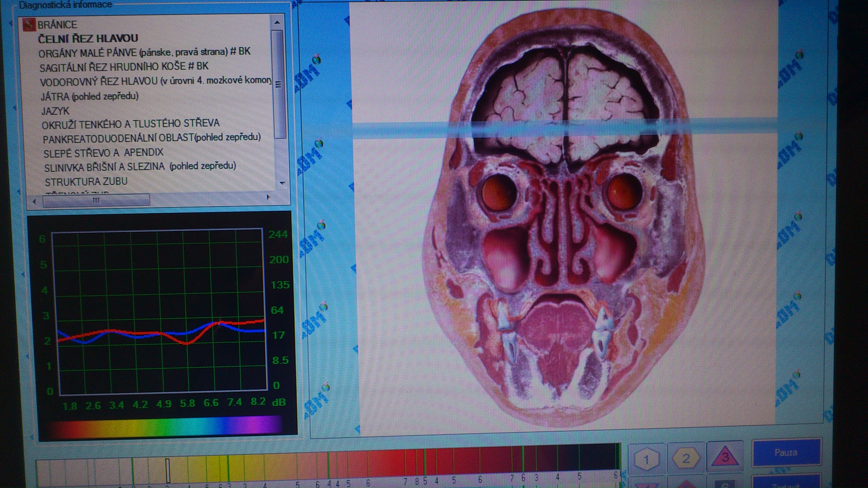The width and height of the screenshot is (868, 488).
Task: Open ORGÁNY MALÉ PÁNVE (pánske, pravá strana) entry
Action: [145, 52]
